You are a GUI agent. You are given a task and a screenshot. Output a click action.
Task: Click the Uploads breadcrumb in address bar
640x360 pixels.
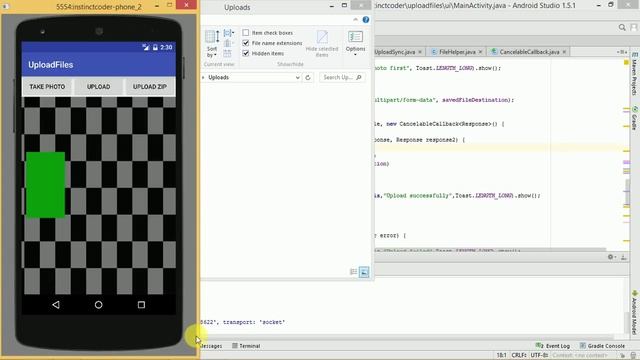218,77
